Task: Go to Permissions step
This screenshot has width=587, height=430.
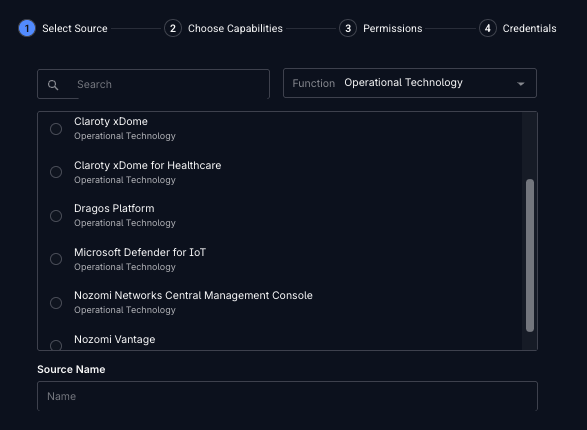Action: coord(393,28)
